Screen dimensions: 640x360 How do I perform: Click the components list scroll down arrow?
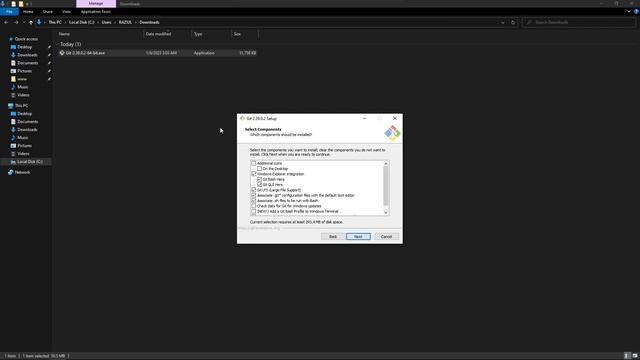click(x=386, y=212)
